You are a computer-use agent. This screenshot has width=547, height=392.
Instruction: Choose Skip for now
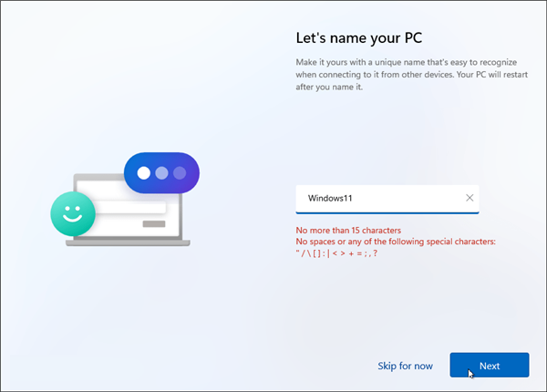(x=405, y=366)
